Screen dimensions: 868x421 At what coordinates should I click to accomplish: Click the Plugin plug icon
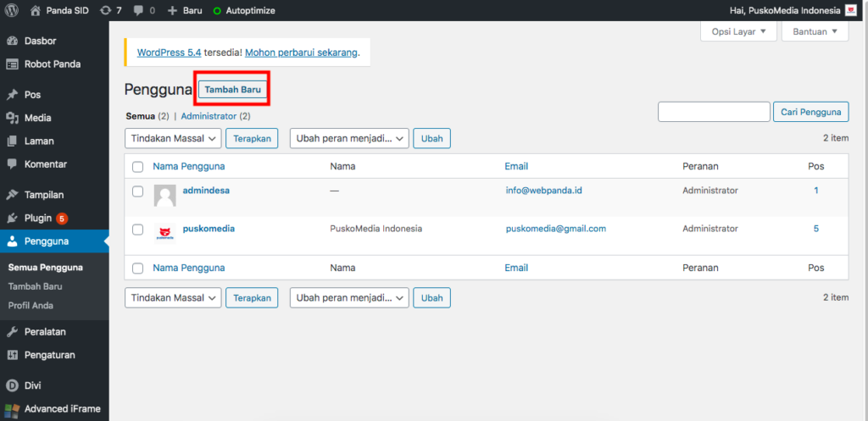click(x=12, y=218)
